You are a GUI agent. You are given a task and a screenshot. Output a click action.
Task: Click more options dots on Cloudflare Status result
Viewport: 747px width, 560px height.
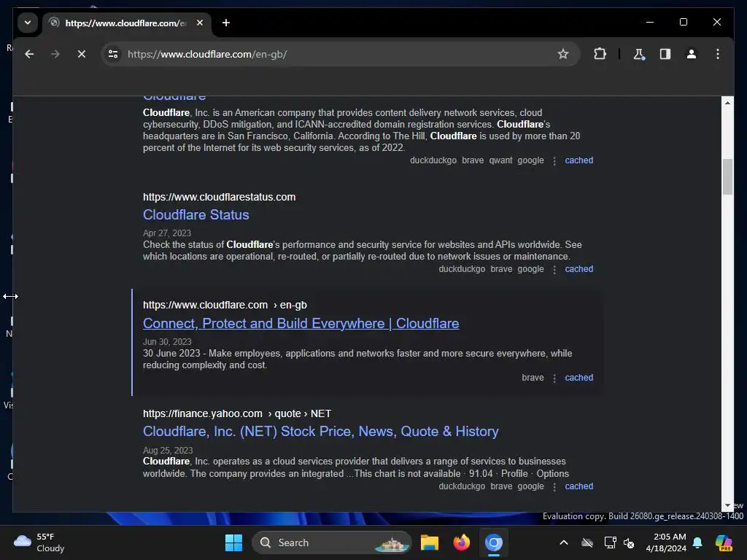(554, 270)
